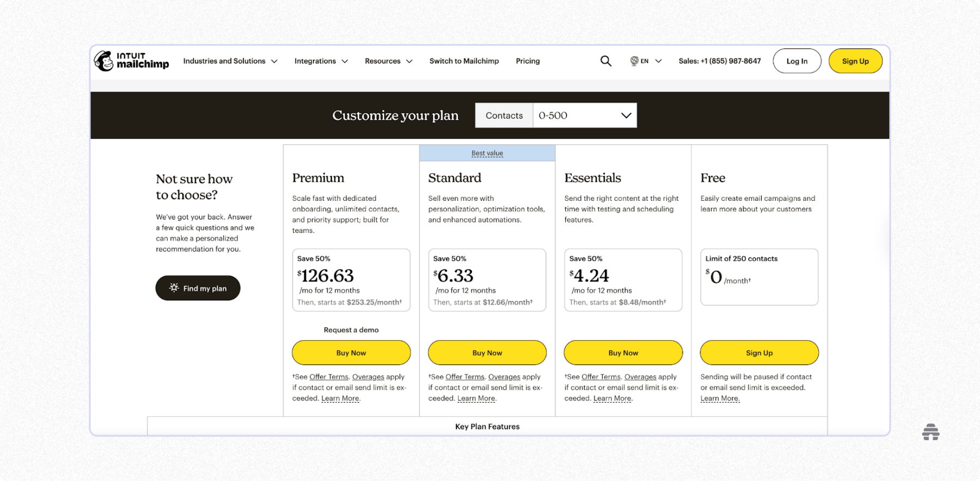Buy Now on the Standard plan

[487, 353]
